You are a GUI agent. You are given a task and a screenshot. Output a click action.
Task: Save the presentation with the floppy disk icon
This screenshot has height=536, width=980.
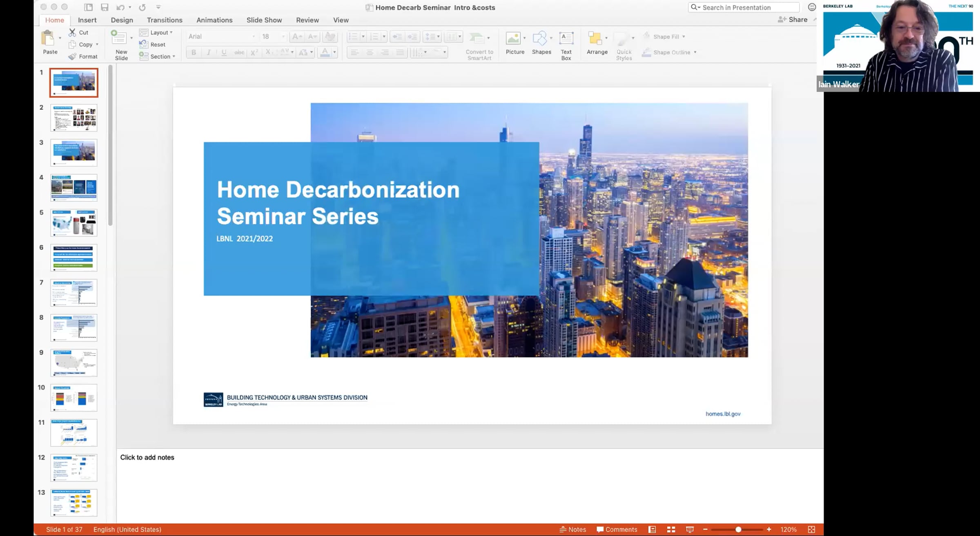point(105,7)
